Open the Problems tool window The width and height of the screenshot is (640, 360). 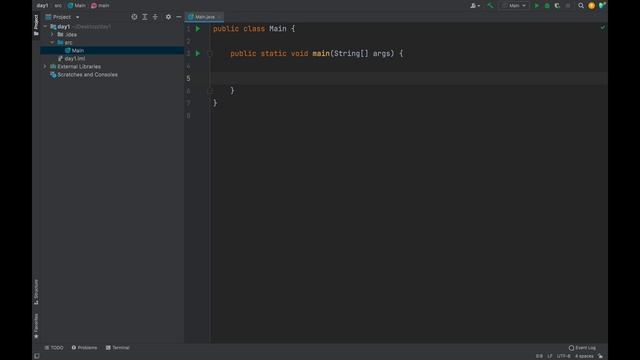pos(84,348)
